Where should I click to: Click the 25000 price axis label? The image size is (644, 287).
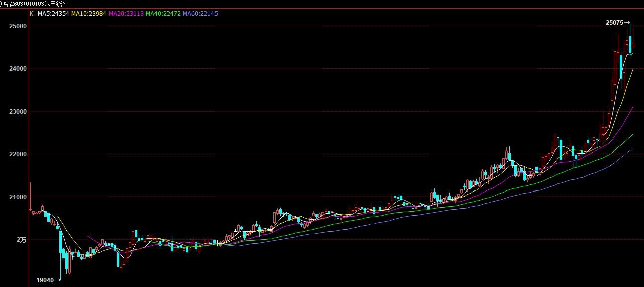click(x=17, y=26)
